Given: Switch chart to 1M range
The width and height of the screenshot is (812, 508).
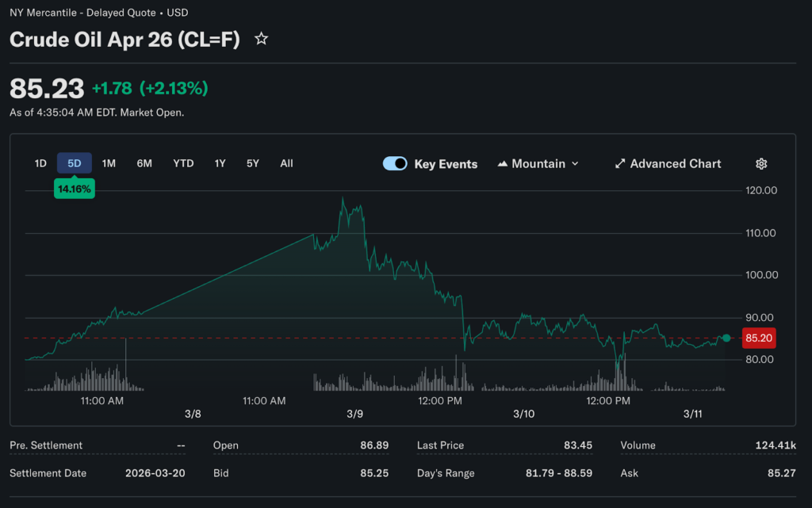Looking at the screenshot, I should coord(109,163).
